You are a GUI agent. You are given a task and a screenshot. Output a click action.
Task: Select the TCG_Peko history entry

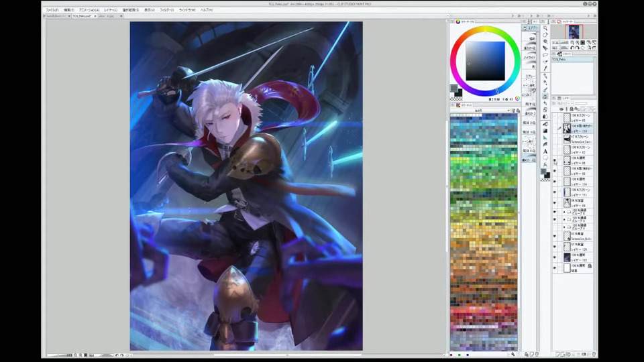click(x=572, y=60)
